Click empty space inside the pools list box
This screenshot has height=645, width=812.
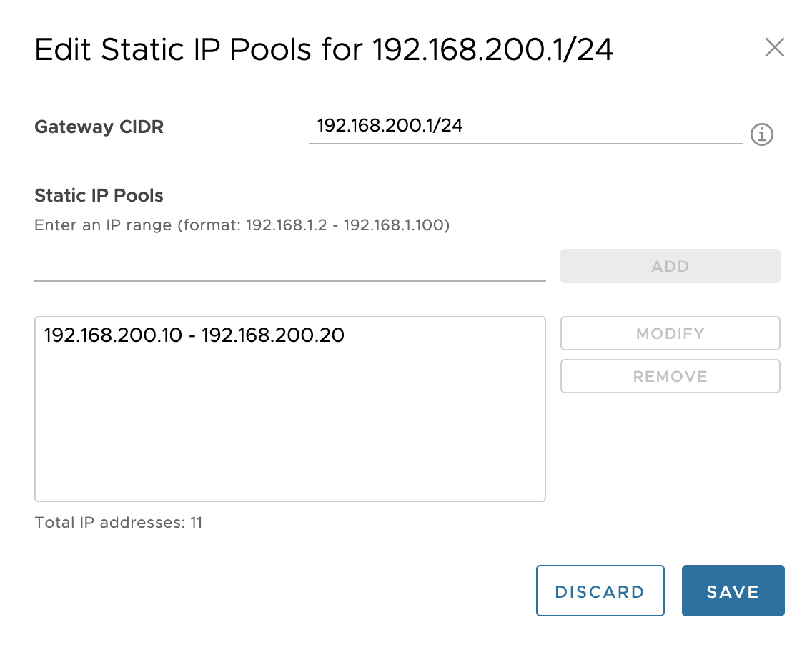pos(289,429)
